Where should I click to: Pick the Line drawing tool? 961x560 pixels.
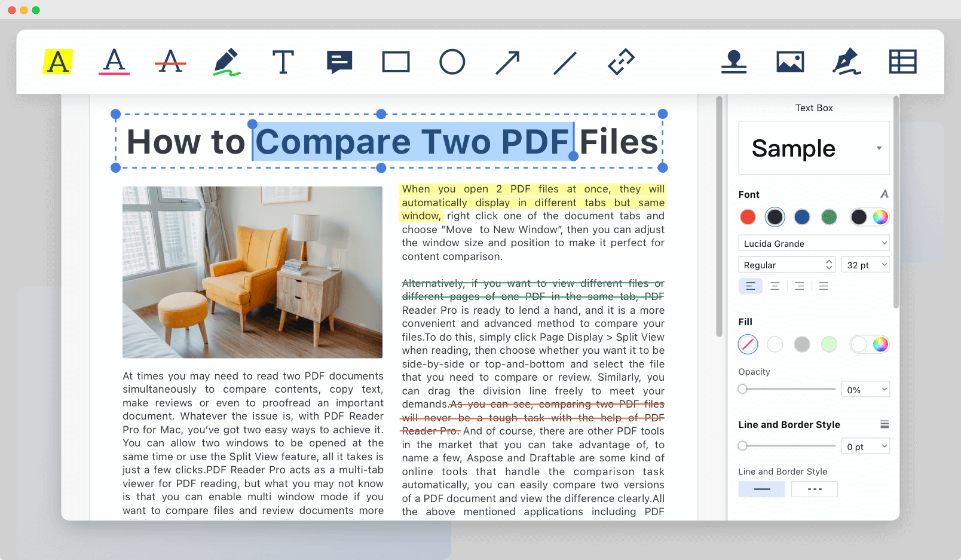(x=565, y=62)
